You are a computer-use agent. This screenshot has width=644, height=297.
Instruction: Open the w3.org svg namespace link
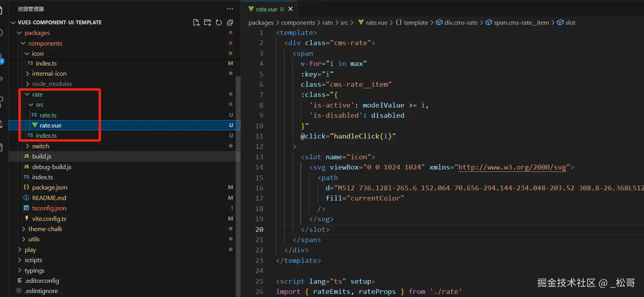pos(512,167)
